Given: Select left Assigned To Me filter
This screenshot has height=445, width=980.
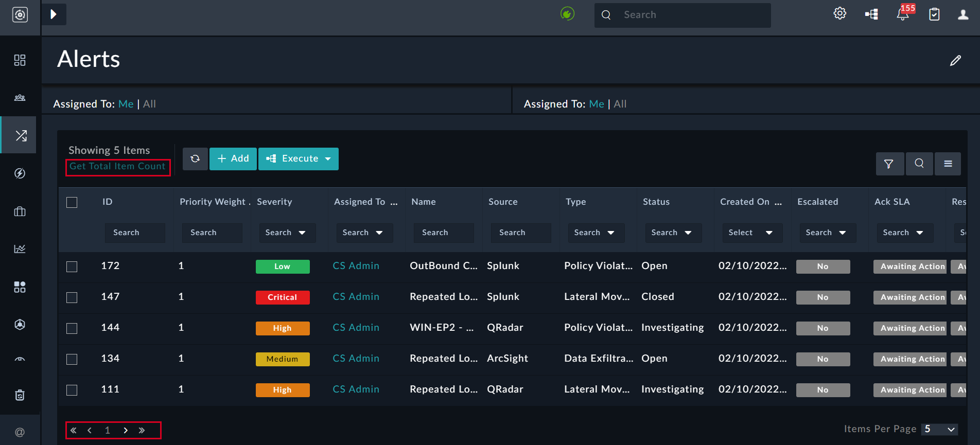Looking at the screenshot, I should (126, 104).
